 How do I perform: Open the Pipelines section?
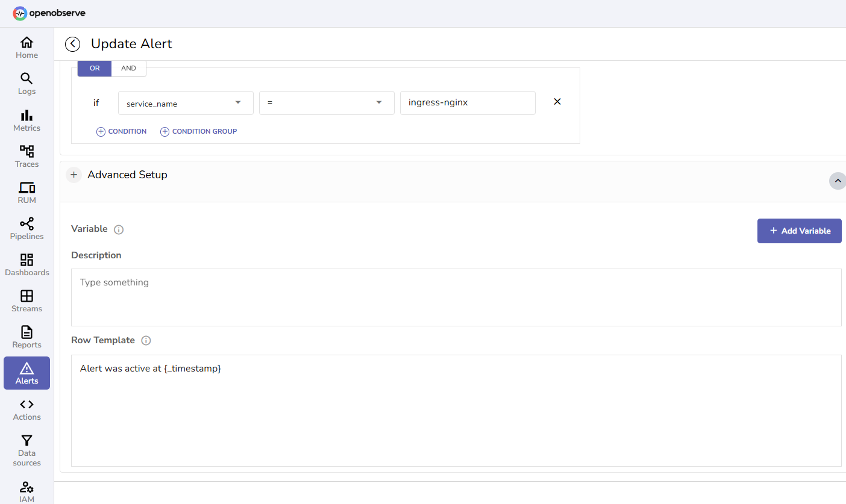pyautogui.click(x=27, y=228)
